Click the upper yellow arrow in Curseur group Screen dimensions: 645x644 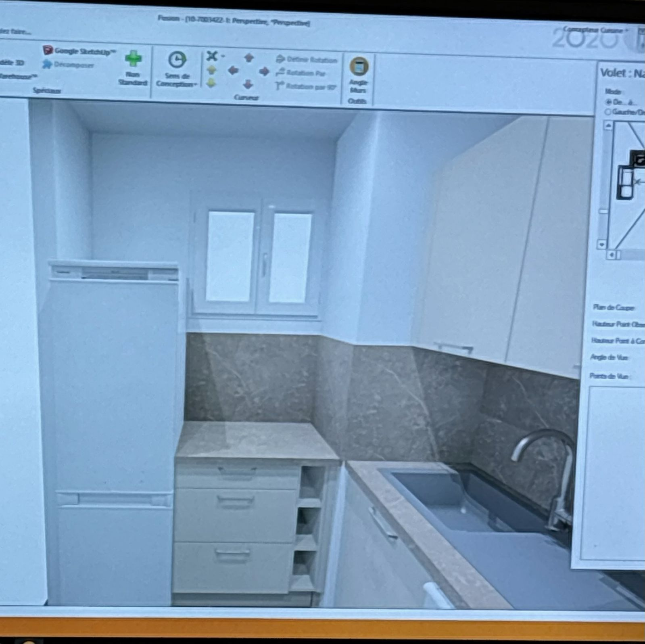[211, 70]
